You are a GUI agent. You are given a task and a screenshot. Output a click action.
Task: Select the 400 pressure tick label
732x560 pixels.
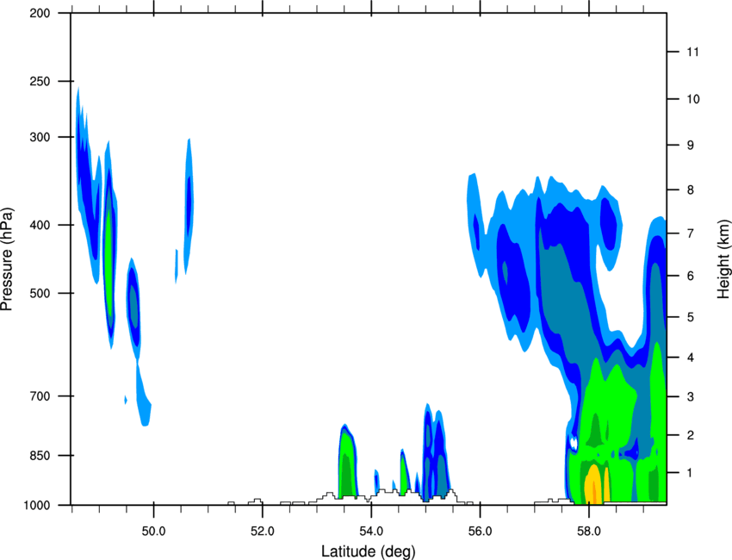pos(40,225)
